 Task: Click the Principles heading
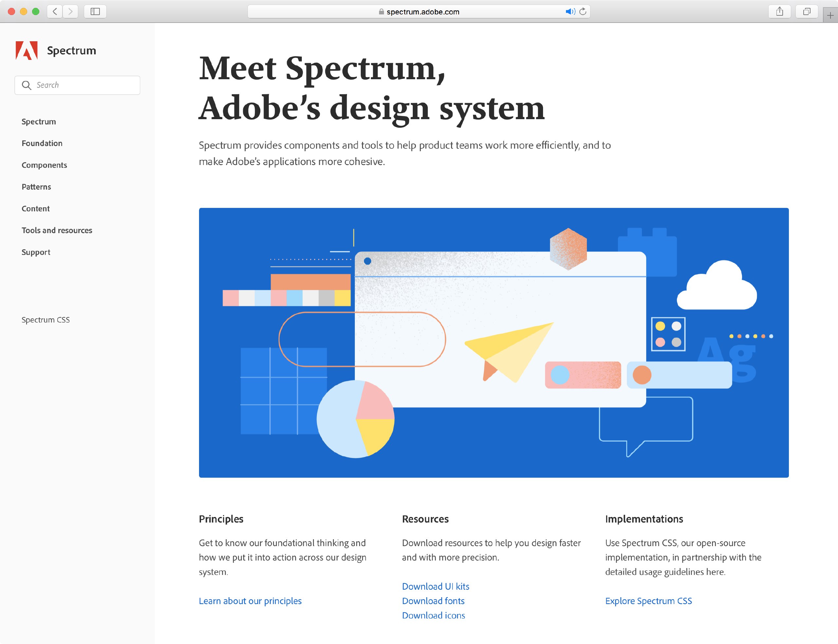221,519
